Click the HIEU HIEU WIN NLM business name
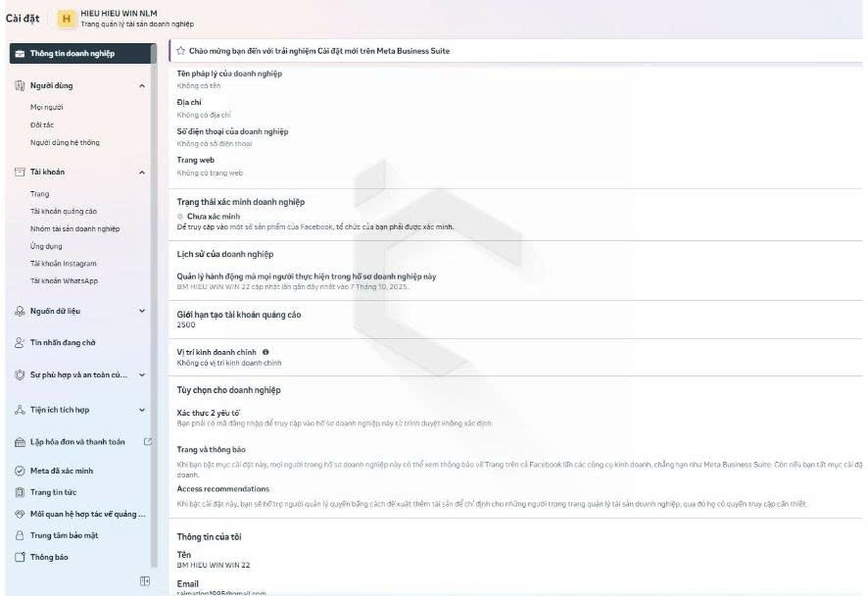The width and height of the screenshot is (868, 600). [119, 13]
